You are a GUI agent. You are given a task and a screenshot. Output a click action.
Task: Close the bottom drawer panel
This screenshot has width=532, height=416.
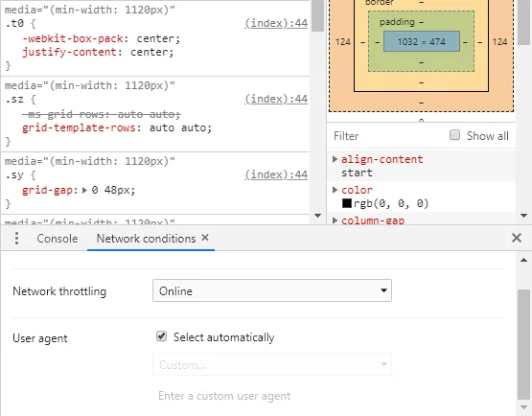pos(517,238)
